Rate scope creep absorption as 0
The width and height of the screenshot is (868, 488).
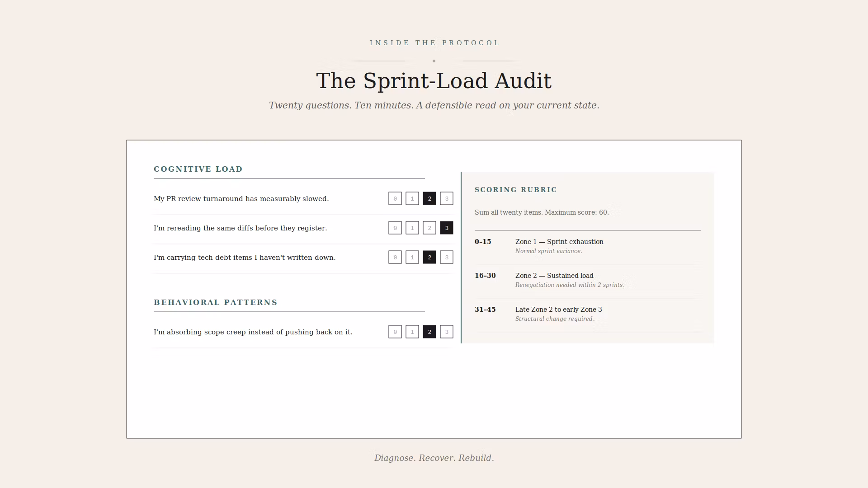point(395,332)
